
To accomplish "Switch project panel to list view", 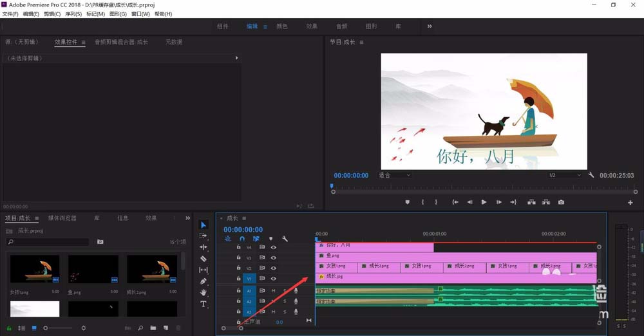I will [x=22, y=328].
